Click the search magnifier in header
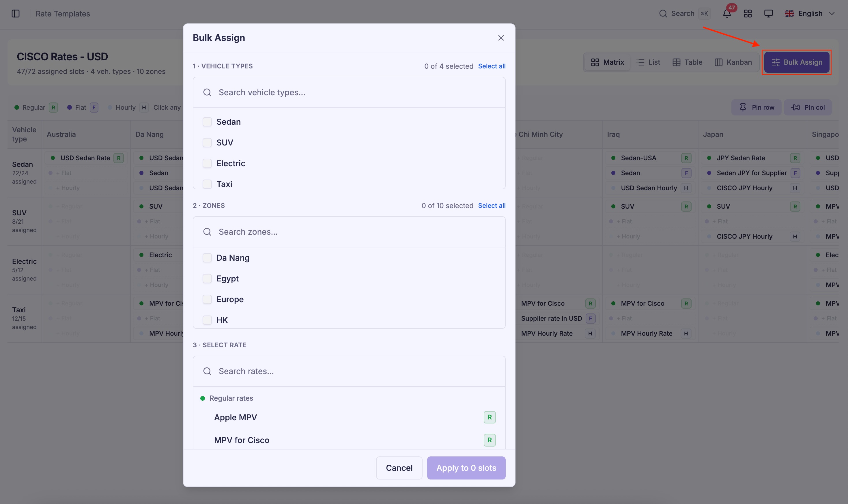The image size is (848, 504). tap(663, 14)
